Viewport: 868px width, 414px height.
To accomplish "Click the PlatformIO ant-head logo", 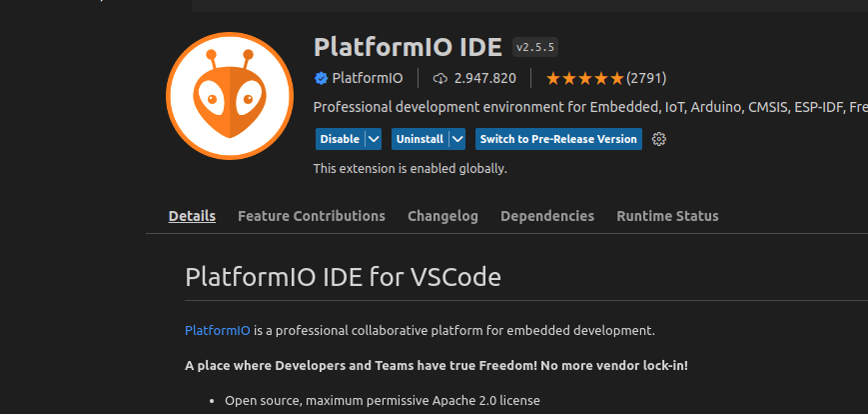I will pyautogui.click(x=229, y=96).
